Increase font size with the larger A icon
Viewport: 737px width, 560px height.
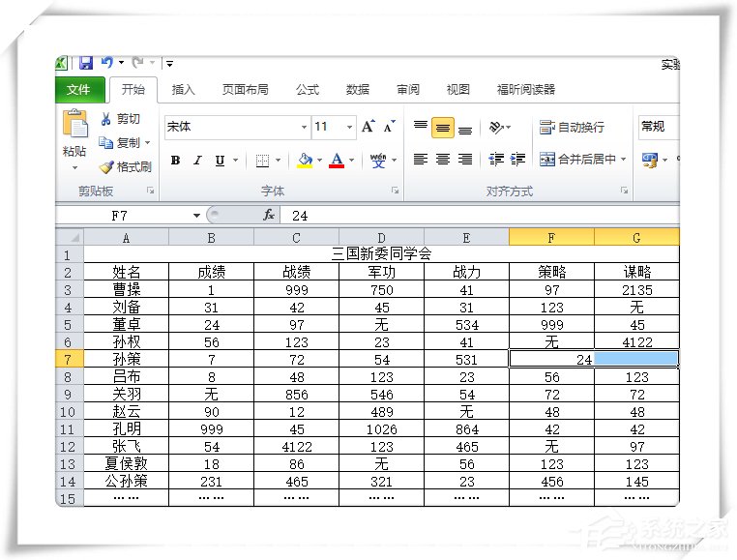tap(368, 127)
